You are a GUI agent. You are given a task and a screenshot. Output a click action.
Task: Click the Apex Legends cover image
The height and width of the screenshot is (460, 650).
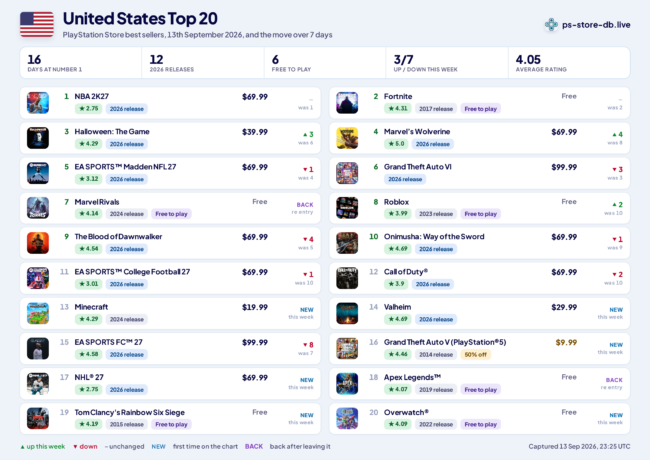(x=347, y=384)
